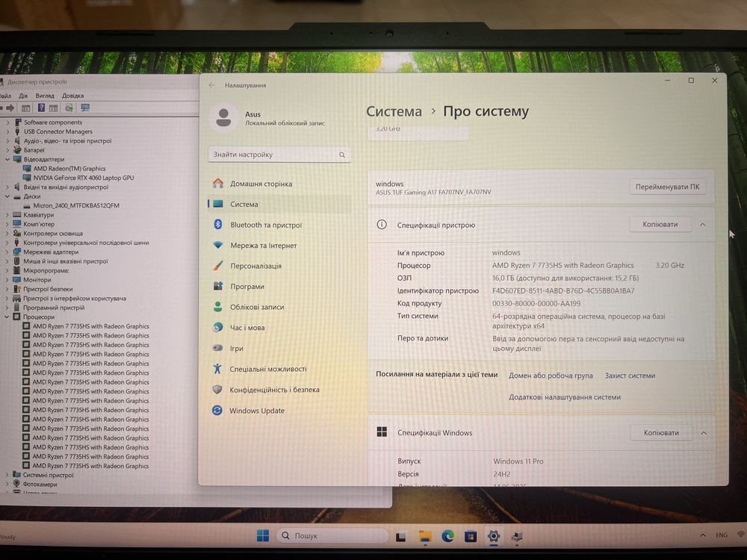Select Фотокамери tree item
Image resolution: width=747 pixels, height=560 pixels.
pyautogui.click(x=40, y=485)
